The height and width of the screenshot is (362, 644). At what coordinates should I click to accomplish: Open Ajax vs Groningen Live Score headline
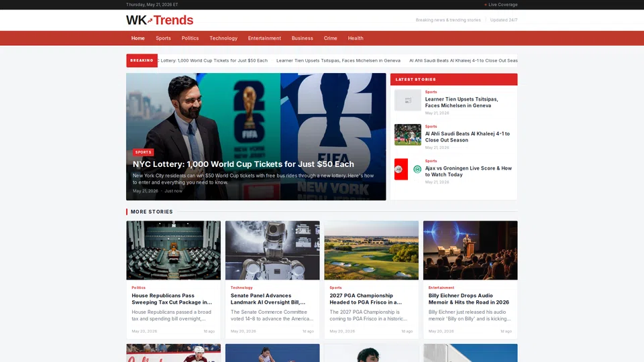(x=468, y=171)
